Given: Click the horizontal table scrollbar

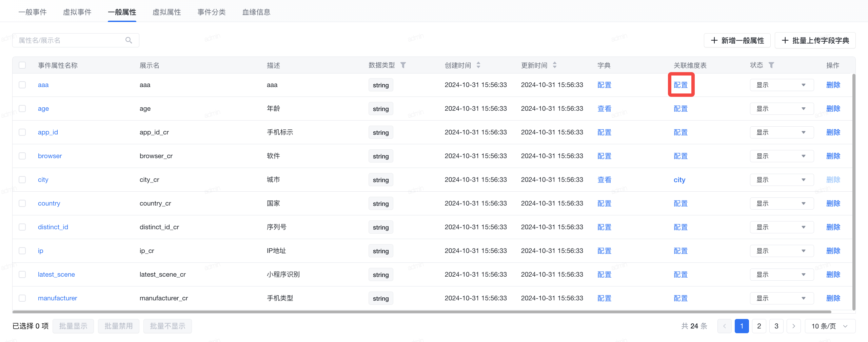Looking at the screenshot, I should coord(422,312).
